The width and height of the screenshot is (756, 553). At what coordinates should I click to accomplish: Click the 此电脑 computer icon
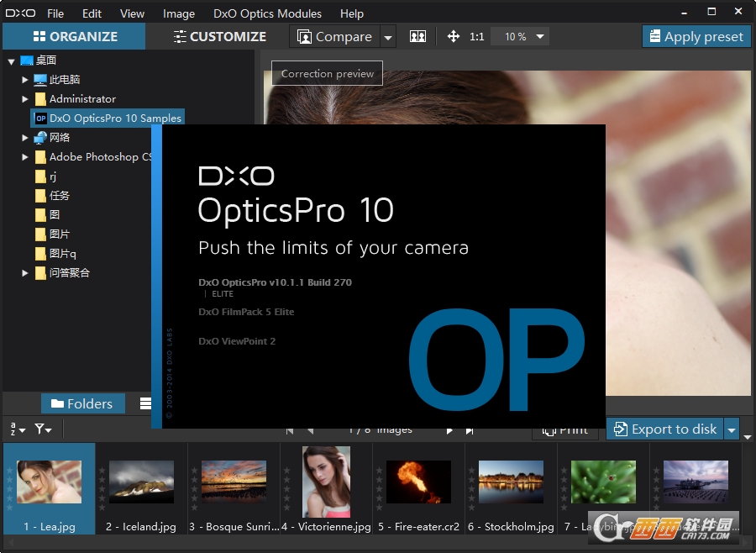tap(40, 80)
